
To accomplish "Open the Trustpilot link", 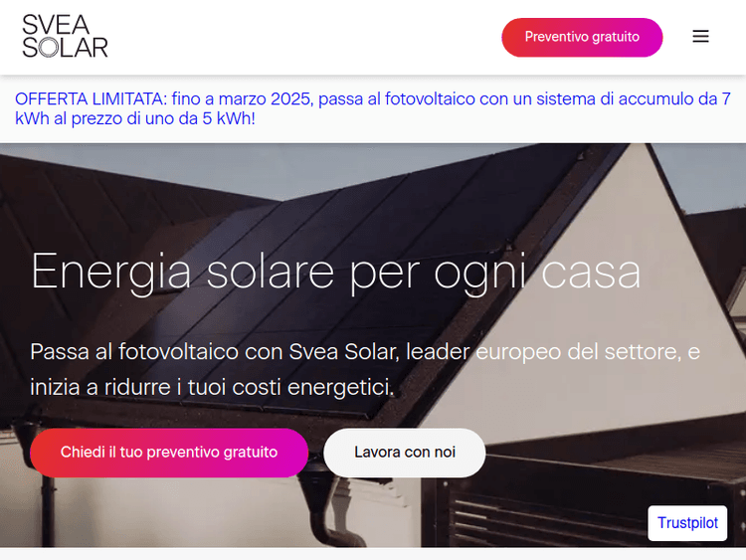I will coord(687,523).
